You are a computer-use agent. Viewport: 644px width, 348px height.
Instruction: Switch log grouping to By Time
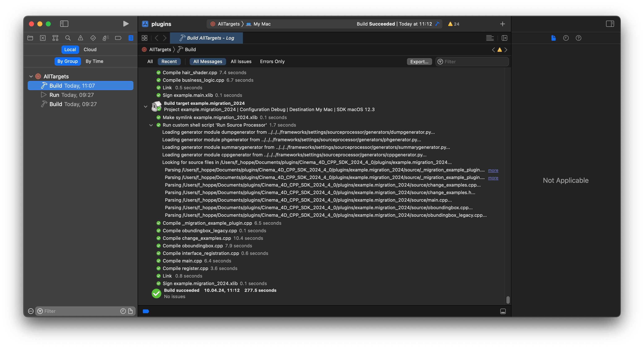[94, 61]
